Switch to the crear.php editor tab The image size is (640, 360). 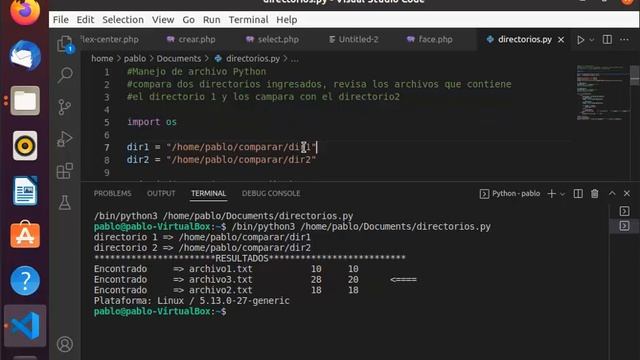click(191, 40)
